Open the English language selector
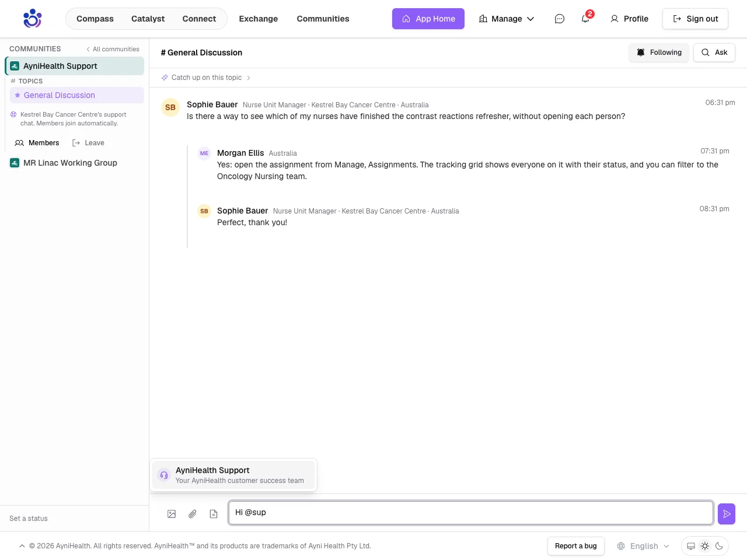 click(643, 546)
